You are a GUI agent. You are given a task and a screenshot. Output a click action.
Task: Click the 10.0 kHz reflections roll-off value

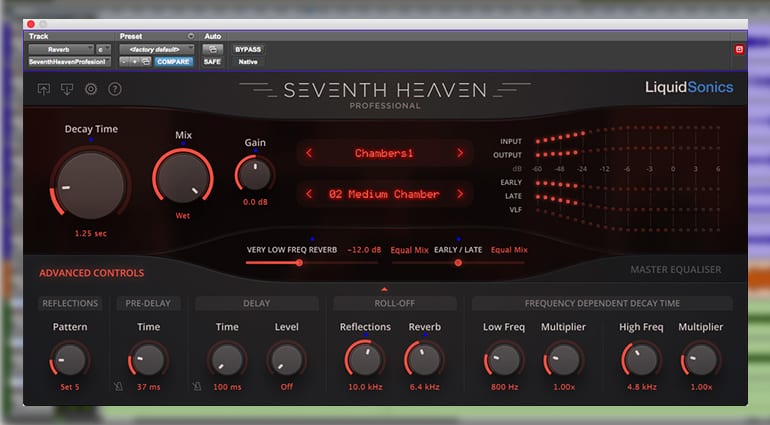[365, 387]
